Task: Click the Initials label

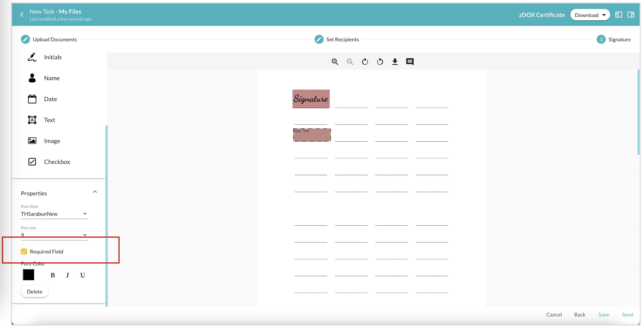Action: (x=53, y=57)
